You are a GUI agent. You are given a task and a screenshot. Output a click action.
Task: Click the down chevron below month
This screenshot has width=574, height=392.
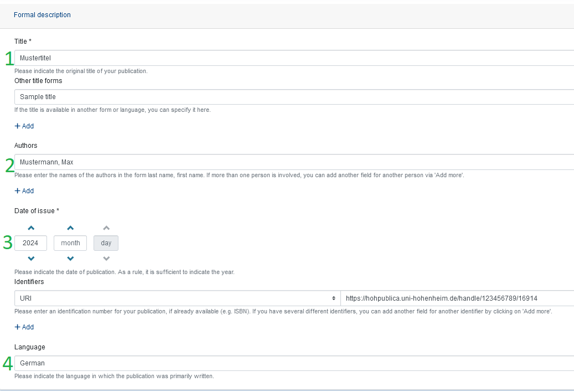tap(70, 259)
